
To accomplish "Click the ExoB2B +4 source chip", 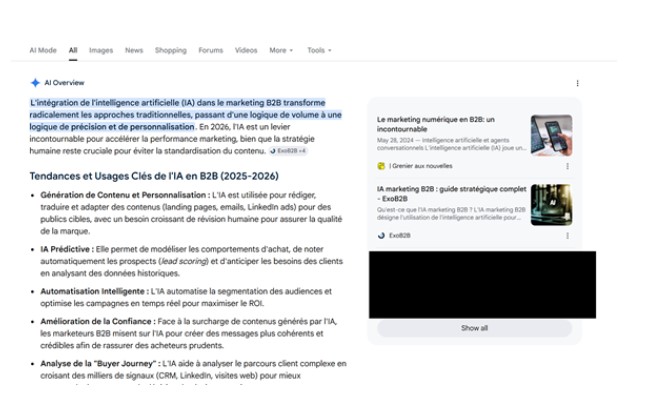I will pyautogui.click(x=288, y=150).
